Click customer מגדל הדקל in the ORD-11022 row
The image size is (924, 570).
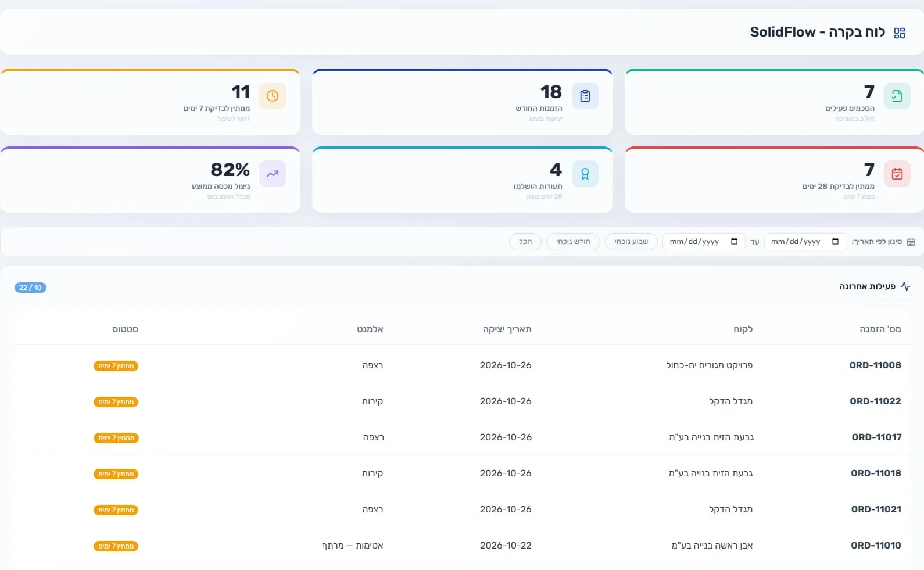[731, 401]
